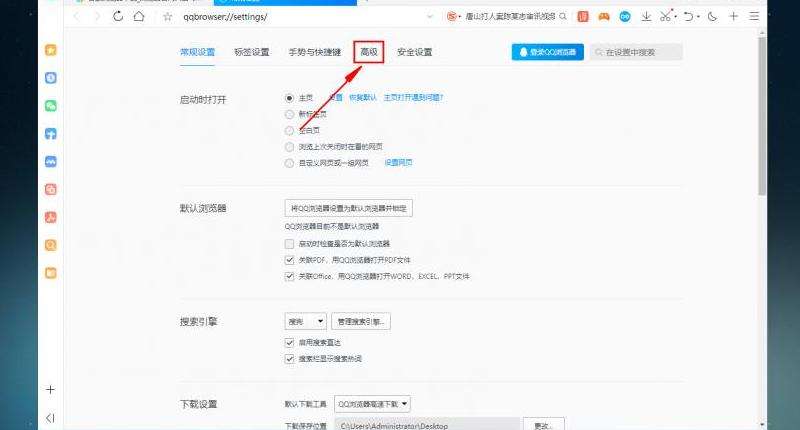Uncheck the 关联Office checkbox
Image resolution: width=800 pixels, height=430 pixels.
click(289, 276)
